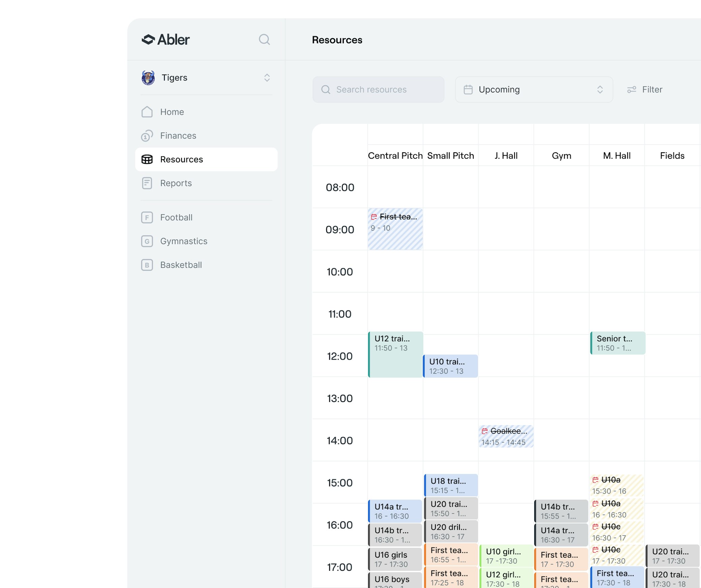Expand the Tigers club switcher chevrons
The height and width of the screenshot is (588, 701).
[x=267, y=78]
